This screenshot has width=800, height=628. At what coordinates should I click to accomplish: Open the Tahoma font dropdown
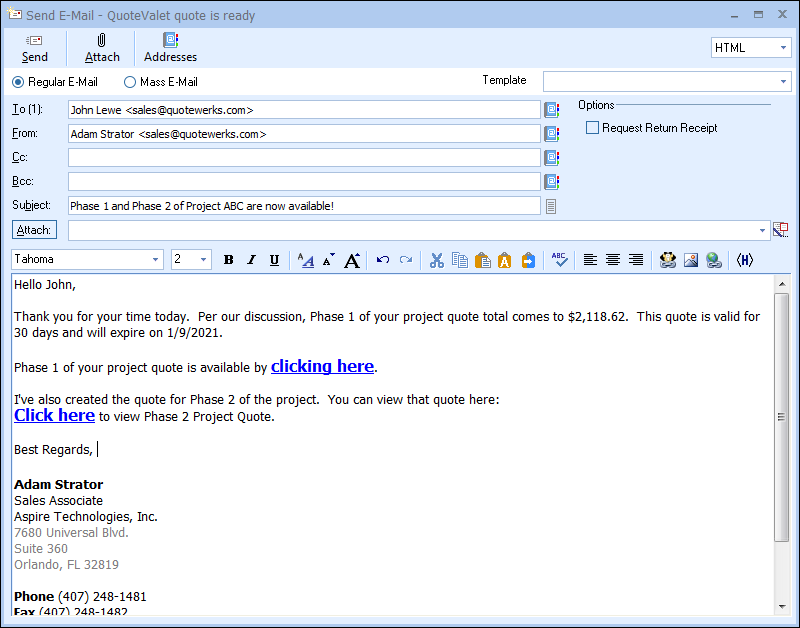pyautogui.click(x=155, y=260)
